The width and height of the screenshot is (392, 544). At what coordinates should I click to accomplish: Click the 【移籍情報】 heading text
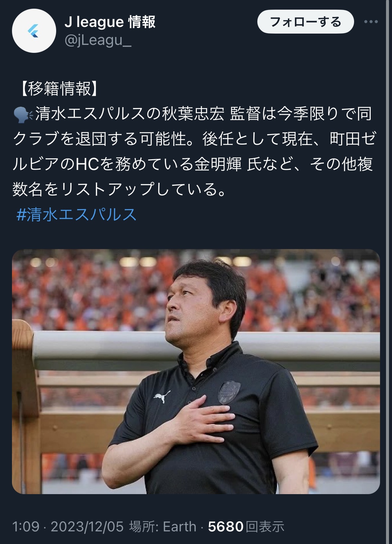tap(60, 89)
